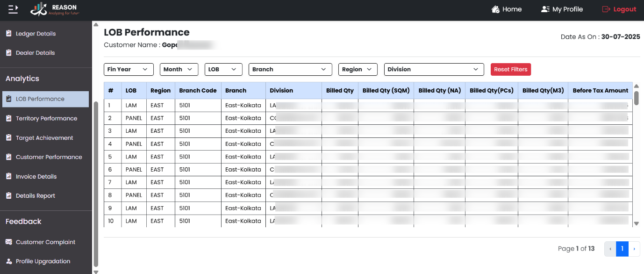Click the red Logout icon

tap(606, 9)
